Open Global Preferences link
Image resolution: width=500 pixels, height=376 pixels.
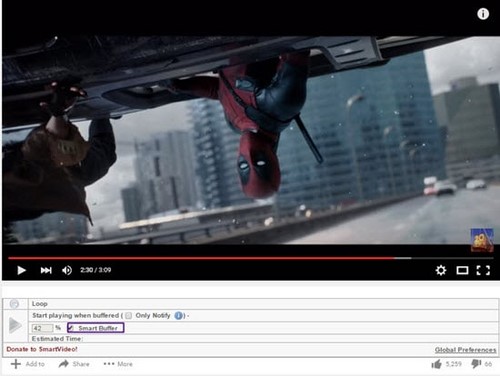click(465, 350)
